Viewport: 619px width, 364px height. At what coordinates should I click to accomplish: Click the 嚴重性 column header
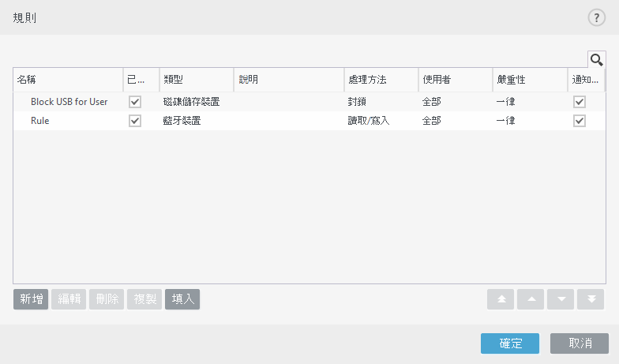coord(529,80)
